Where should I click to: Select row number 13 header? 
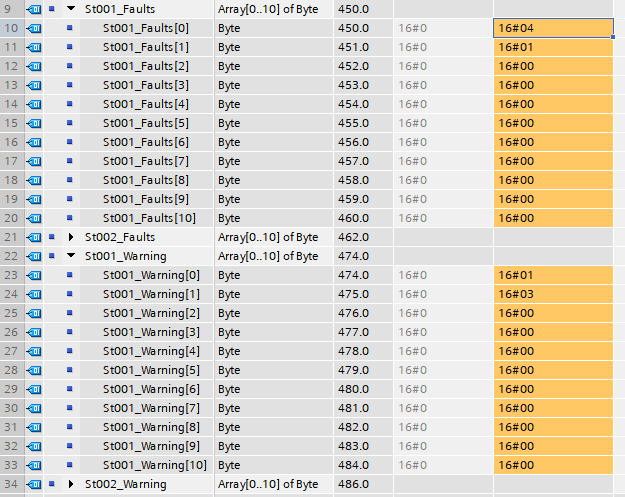[12, 85]
